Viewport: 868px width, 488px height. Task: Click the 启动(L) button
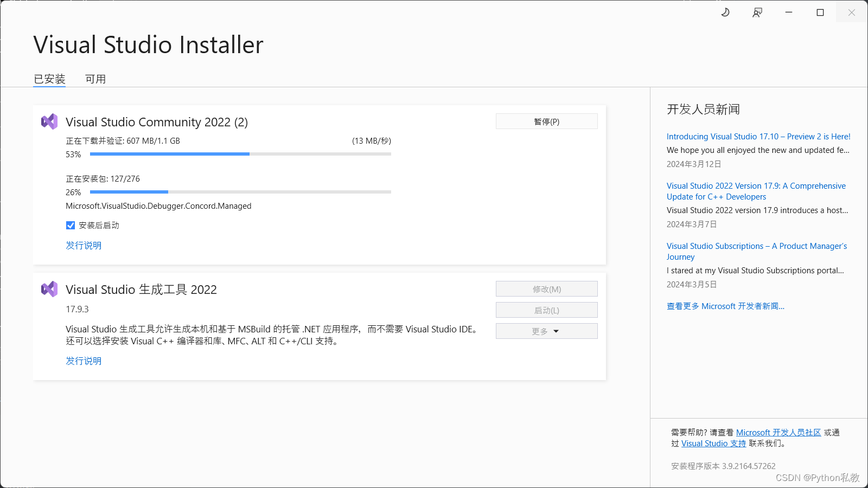click(x=547, y=310)
